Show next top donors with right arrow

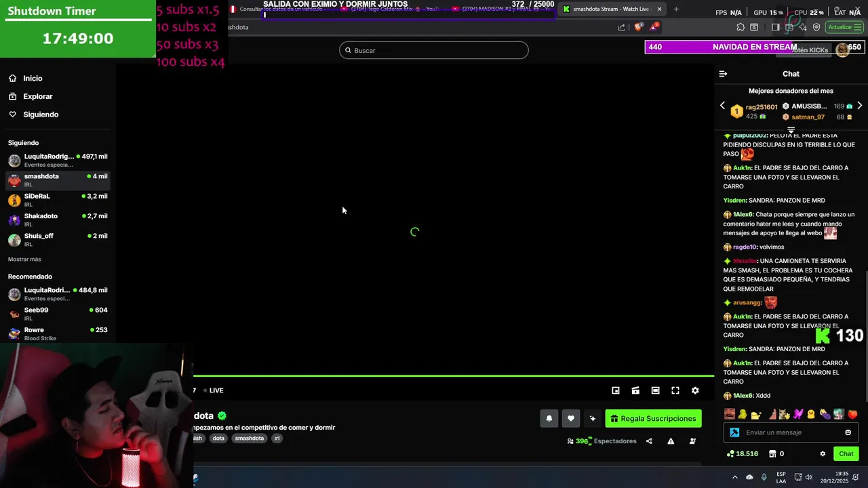click(x=859, y=106)
